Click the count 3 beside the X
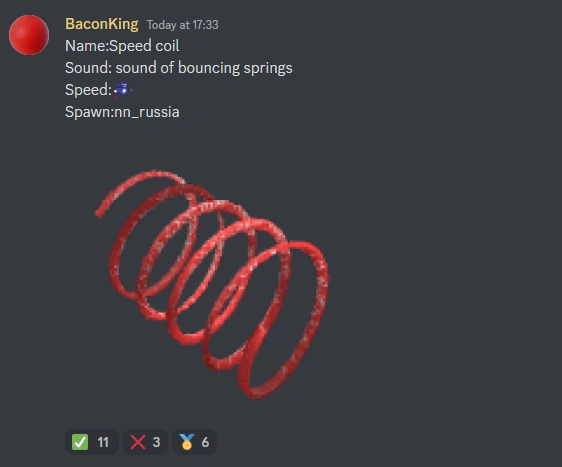Viewport: 562px width, 467px height. click(156, 442)
